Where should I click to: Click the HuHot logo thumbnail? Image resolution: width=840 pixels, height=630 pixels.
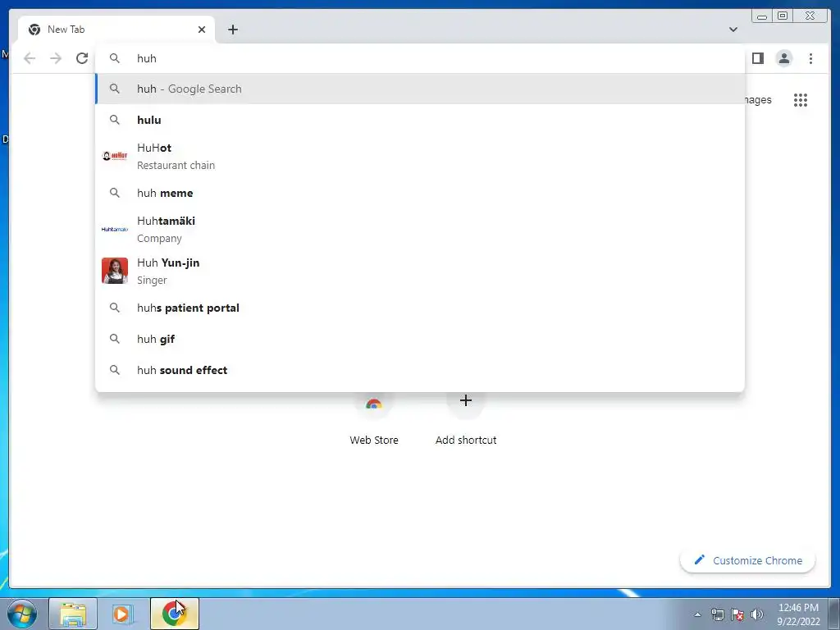coord(115,156)
